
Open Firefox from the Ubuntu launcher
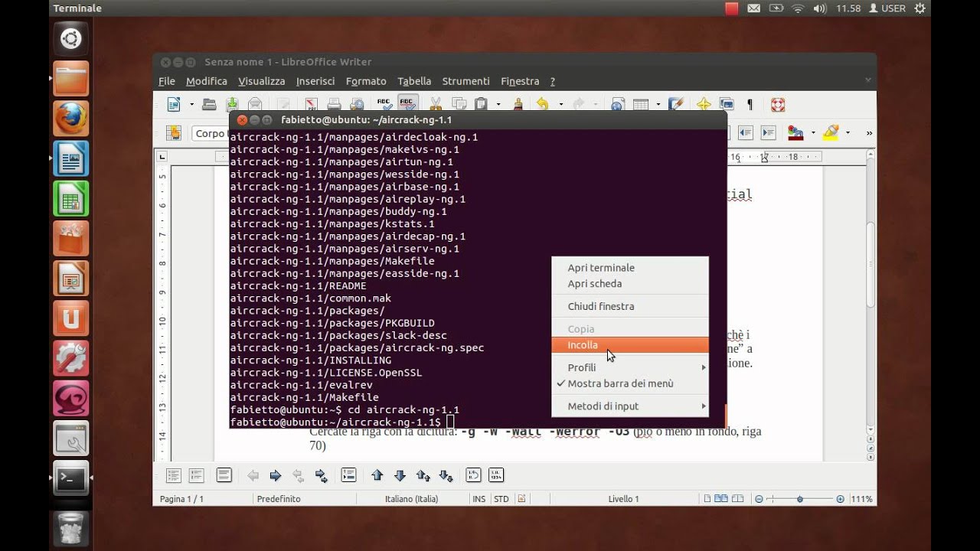(70, 119)
